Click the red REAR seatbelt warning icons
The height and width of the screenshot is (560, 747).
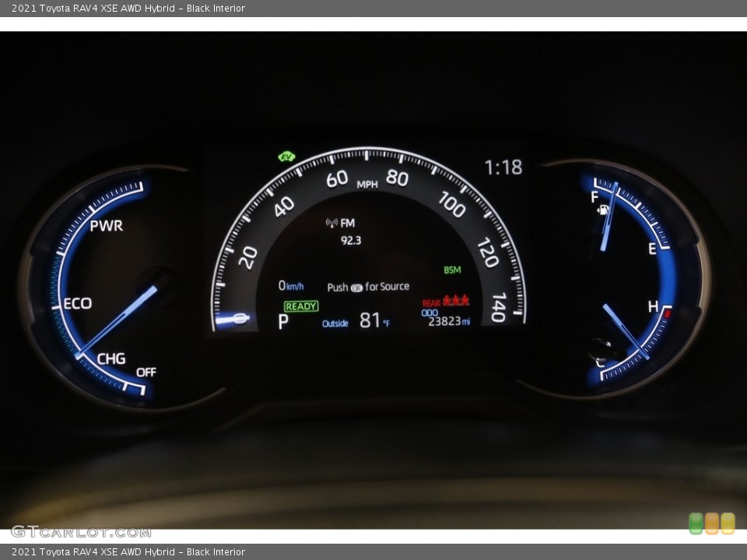click(x=446, y=302)
